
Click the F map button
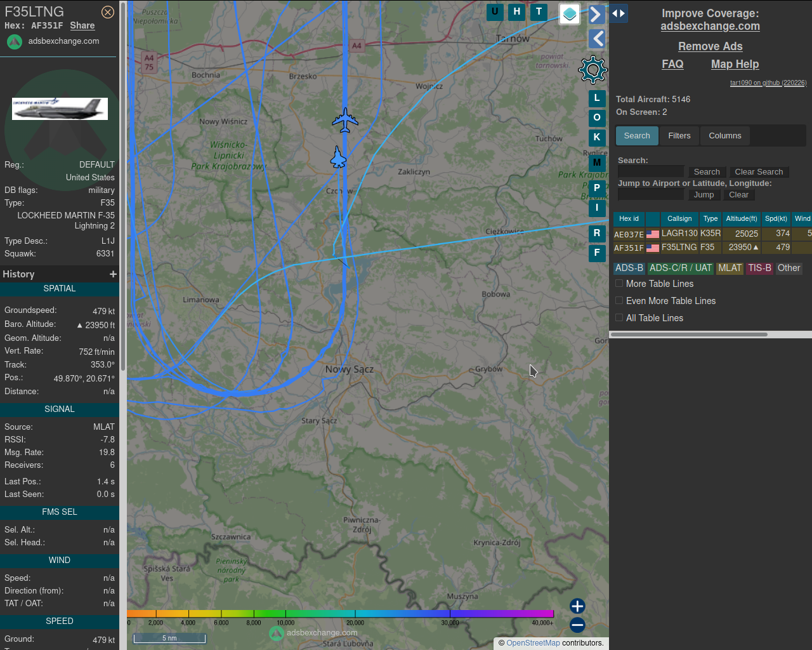tap(597, 253)
